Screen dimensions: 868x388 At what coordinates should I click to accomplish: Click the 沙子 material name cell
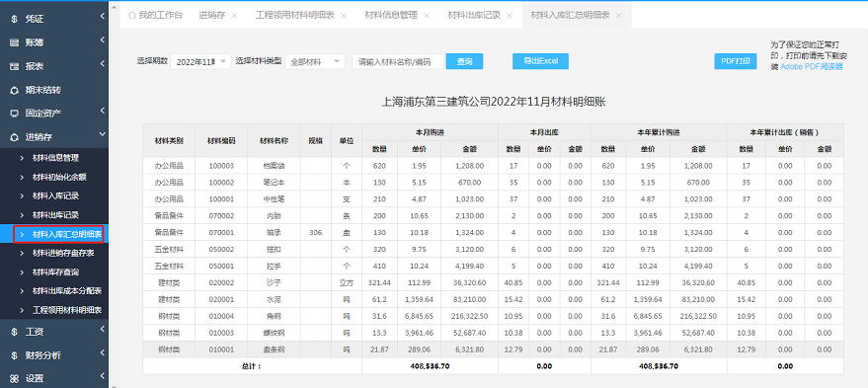pyautogui.click(x=274, y=282)
